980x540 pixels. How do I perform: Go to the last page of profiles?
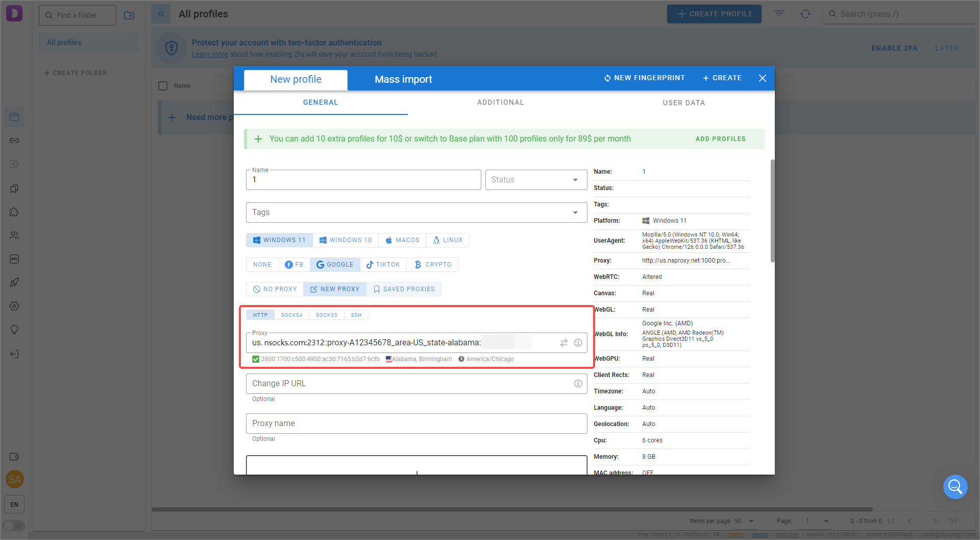click(x=953, y=521)
